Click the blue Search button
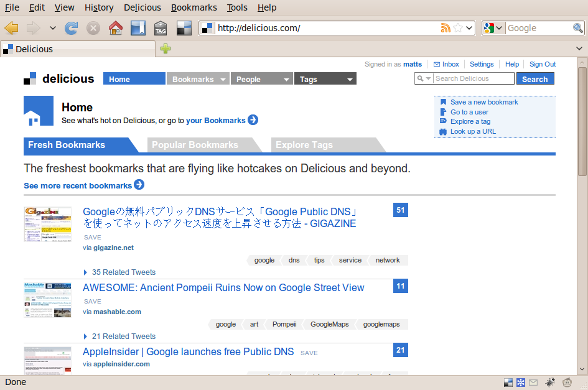The height and width of the screenshot is (390, 588). pos(535,79)
